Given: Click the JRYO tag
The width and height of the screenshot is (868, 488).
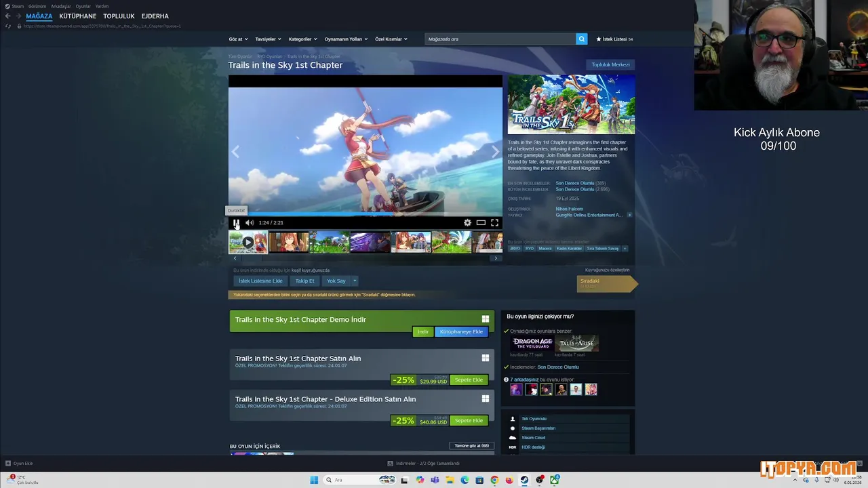Looking at the screenshot, I should [x=515, y=248].
